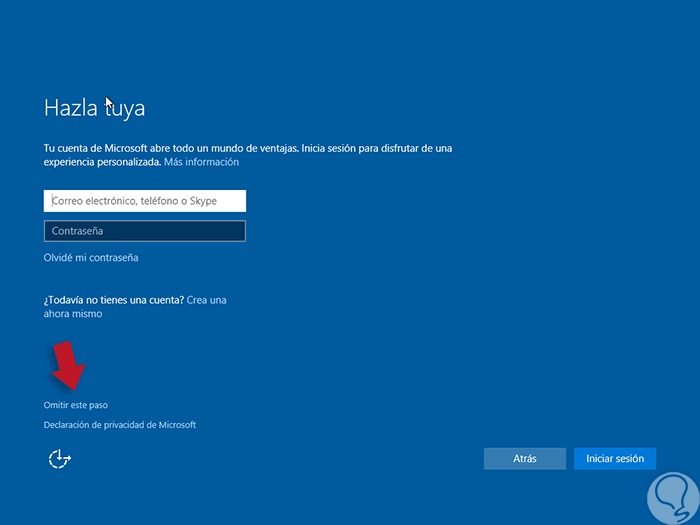Follow the Olvidé mi contraseña link

[x=91, y=258]
